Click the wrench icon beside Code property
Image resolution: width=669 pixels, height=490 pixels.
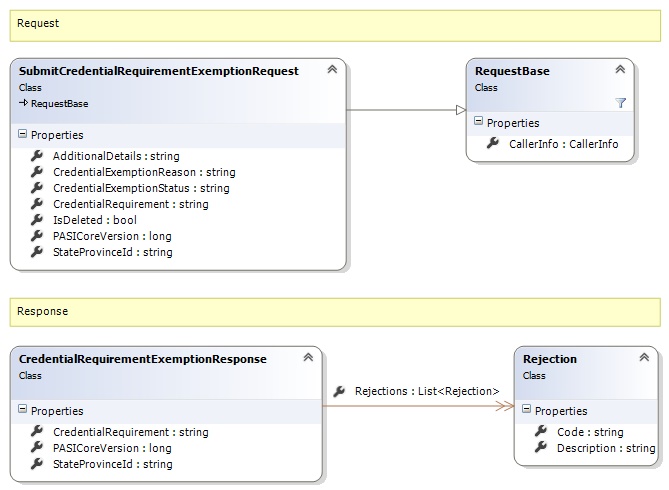pyautogui.click(x=541, y=432)
